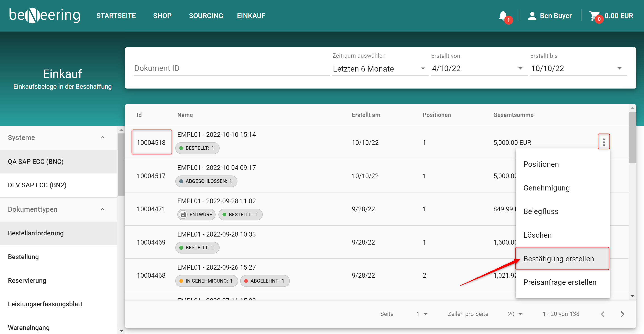Open the SOURCING navigation link
The width and height of the screenshot is (644, 334).
[x=206, y=16]
